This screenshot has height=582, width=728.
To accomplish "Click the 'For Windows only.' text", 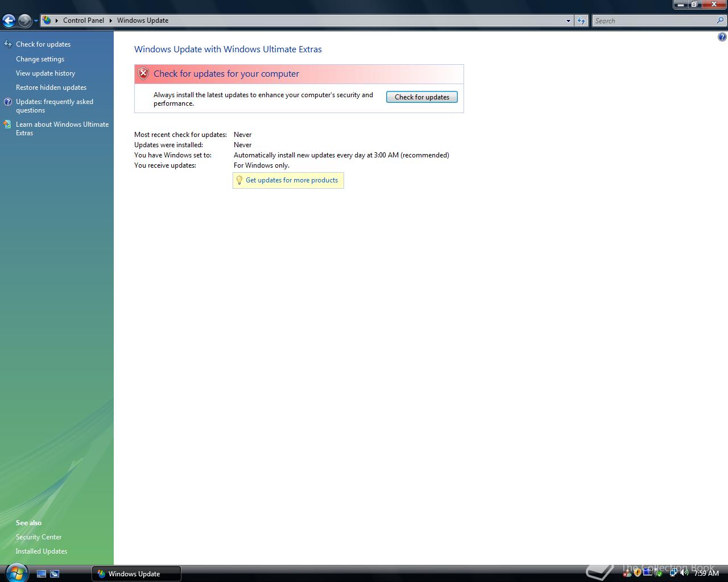I will tap(262, 165).
